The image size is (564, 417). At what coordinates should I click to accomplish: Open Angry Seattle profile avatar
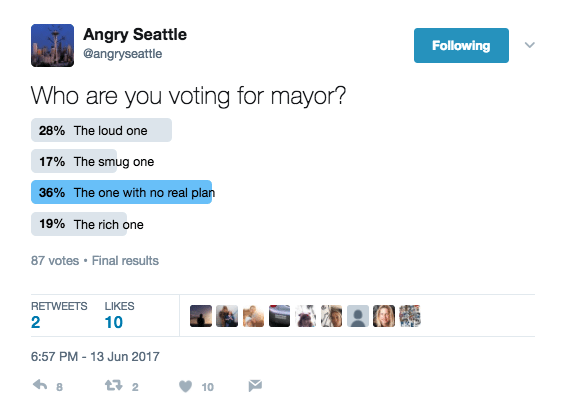pos(53,45)
